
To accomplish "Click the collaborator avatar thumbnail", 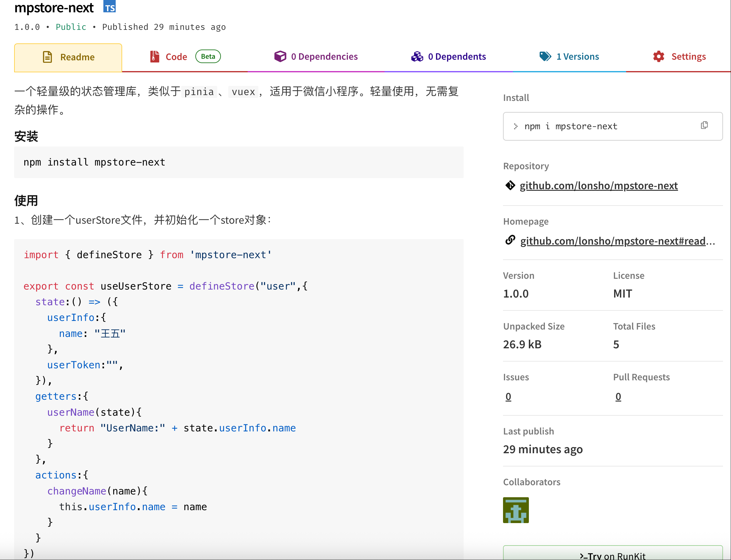I will tap(516, 510).
